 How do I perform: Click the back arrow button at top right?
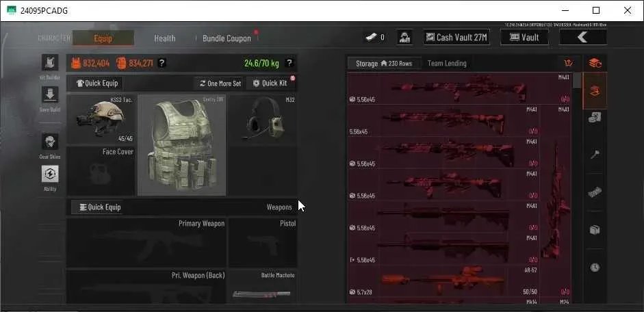(x=582, y=38)
